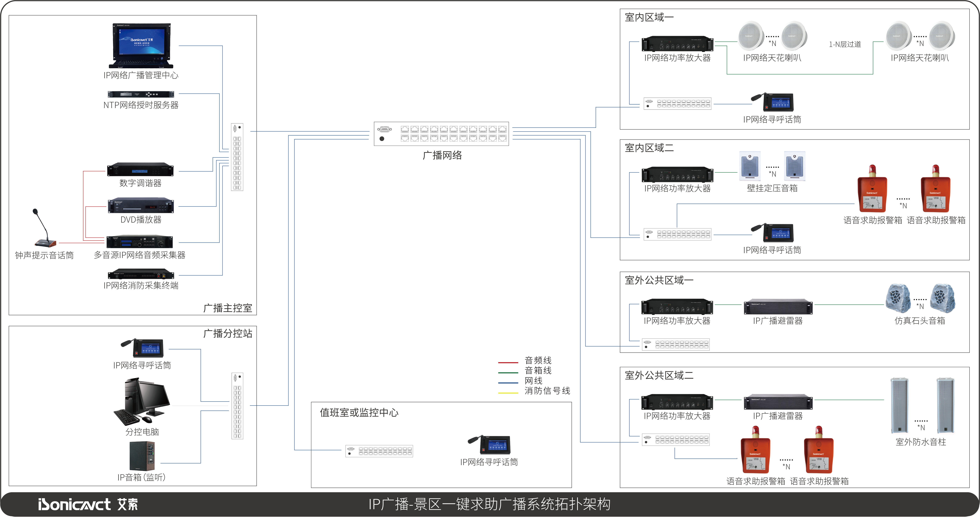Click the iSonicavct 艾索 logo in footer
Screen dimensions: 980x524
pos(88,505)
